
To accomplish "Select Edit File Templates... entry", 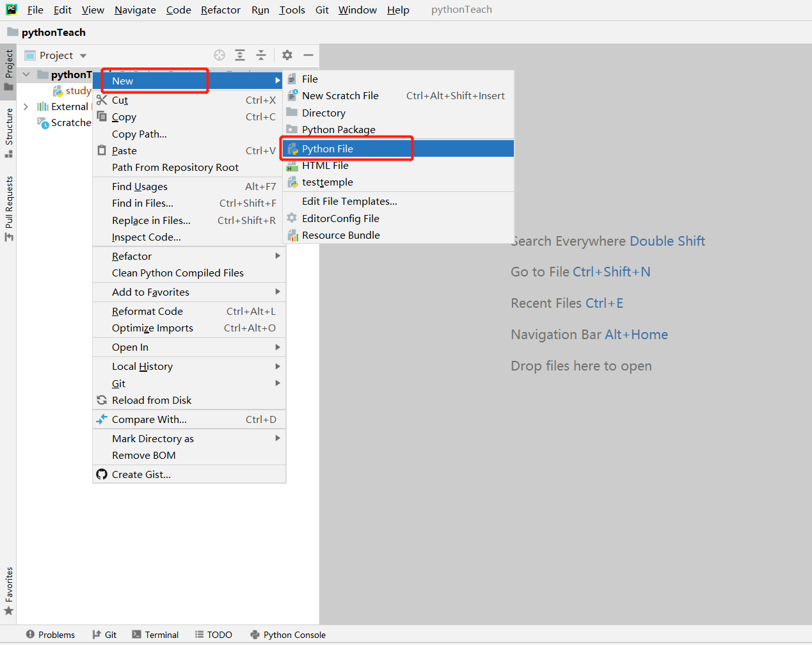I will (398, 201).
